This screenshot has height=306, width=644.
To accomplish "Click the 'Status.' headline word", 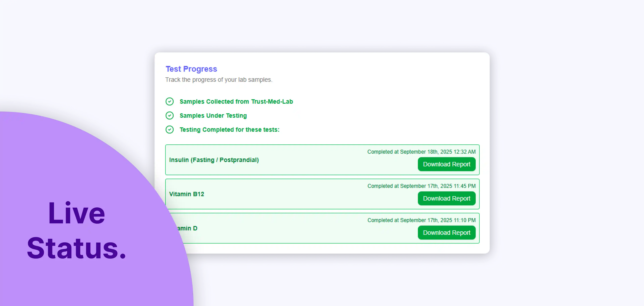I will pyautogui.click(x=76, y=248).
